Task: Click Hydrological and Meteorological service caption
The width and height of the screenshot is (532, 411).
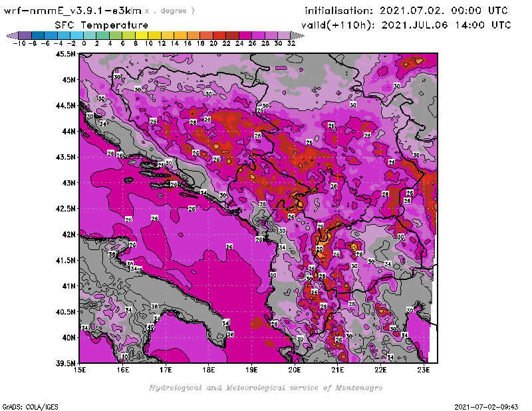Action: (x=265, y=387)
